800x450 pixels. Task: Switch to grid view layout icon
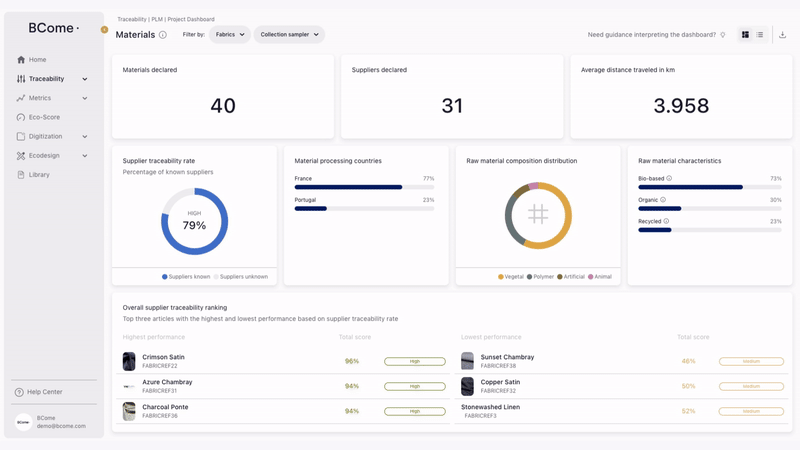click(x=745, y=35)
